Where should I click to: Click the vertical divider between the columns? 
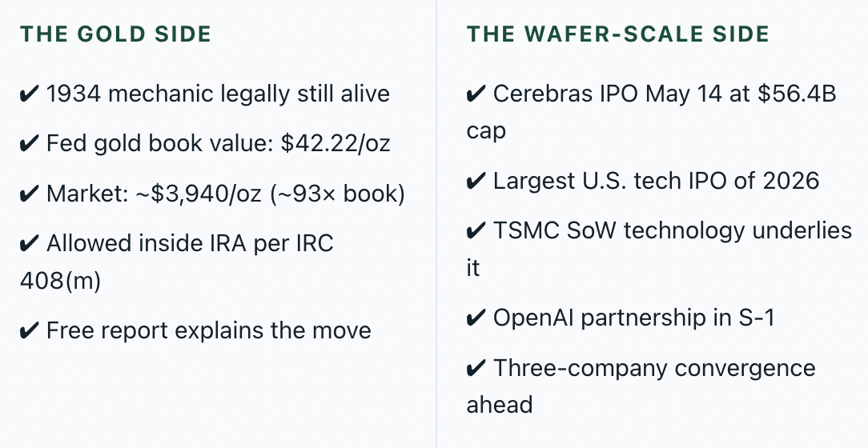[436, 224]
